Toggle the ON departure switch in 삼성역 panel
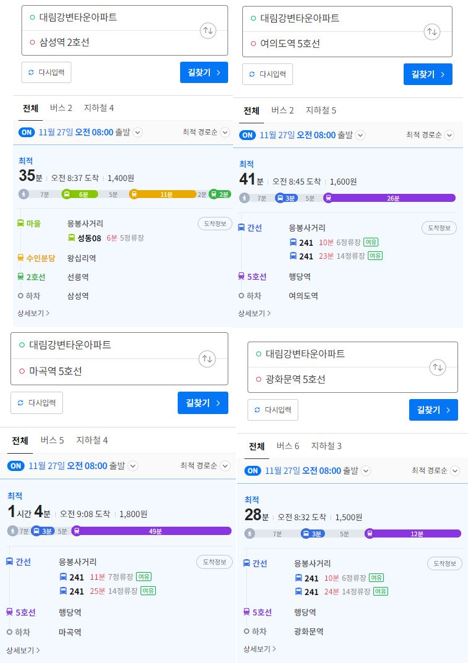This screenshot has height=670, width=472. tap(26, 132)
